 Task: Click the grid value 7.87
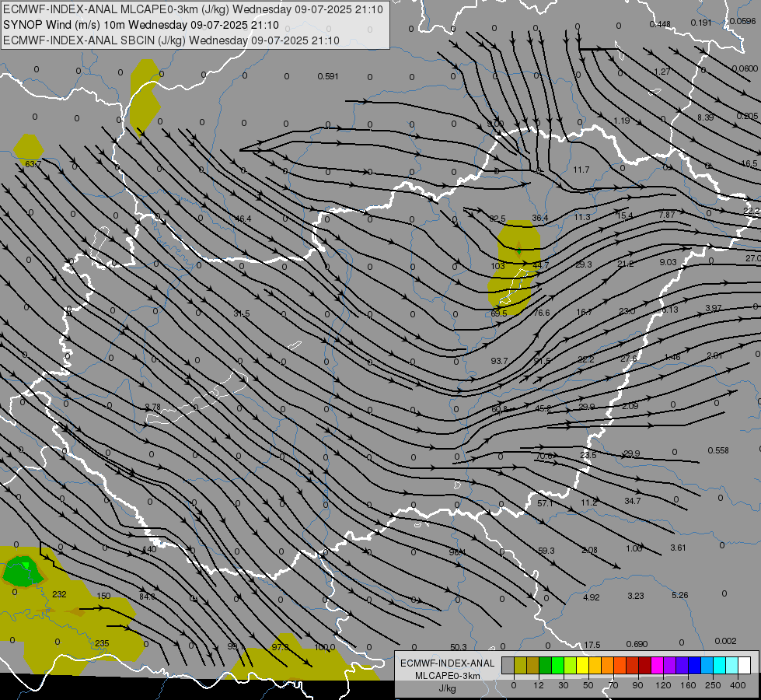tap(667, 214)
